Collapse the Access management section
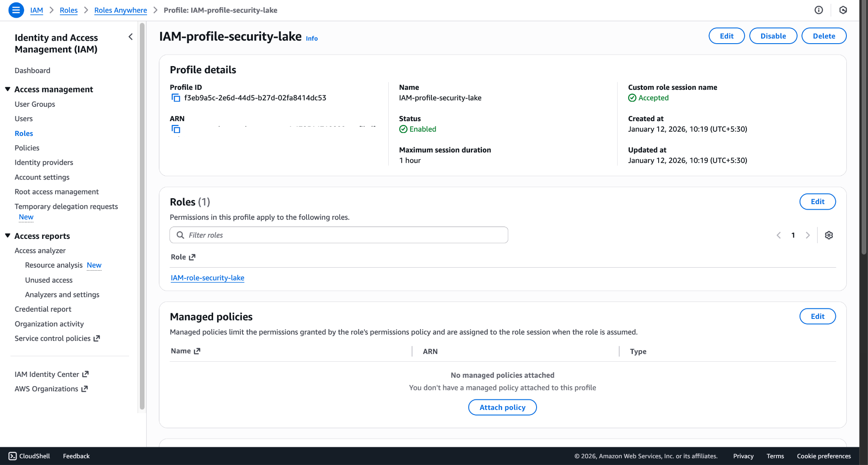The height and width of the screenshot is (465, 868). point(8,89)
